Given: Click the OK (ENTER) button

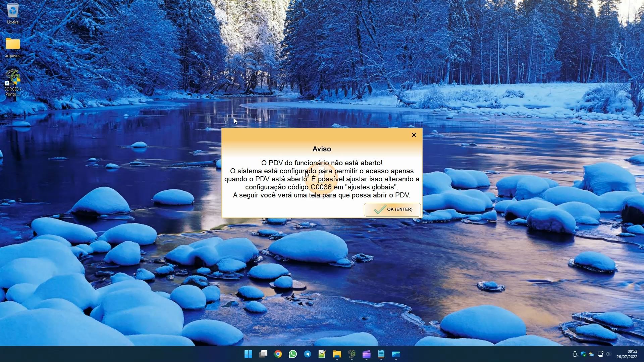Looking at the screenshot, I should (x=392, y=209).
